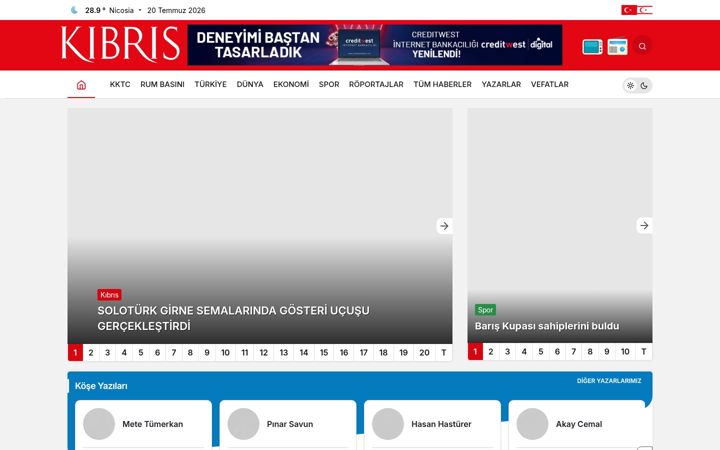Click the Kıbrıs category tag on headline
This screenshot has width=720, height=450.
pos(109,295)
